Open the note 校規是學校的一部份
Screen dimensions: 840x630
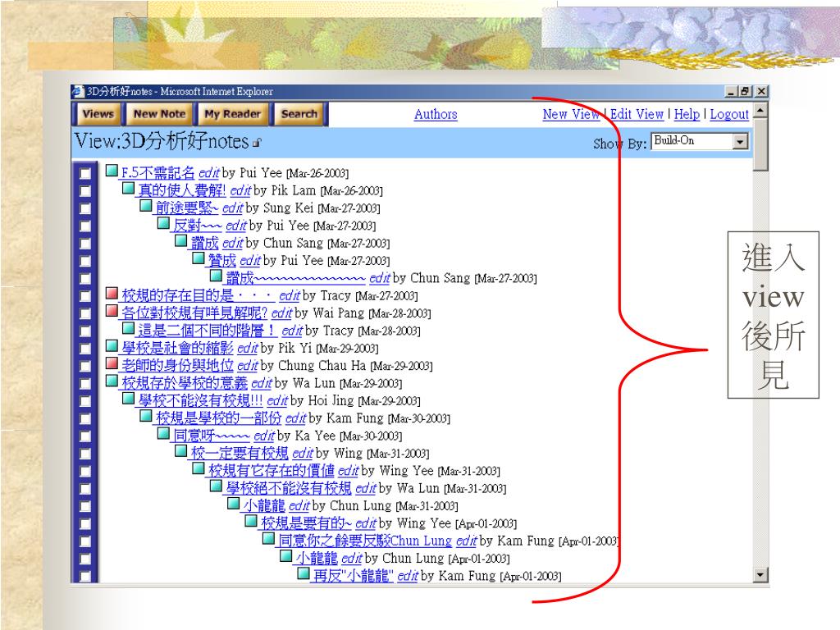pyautogui.click(x=218, y=418)
